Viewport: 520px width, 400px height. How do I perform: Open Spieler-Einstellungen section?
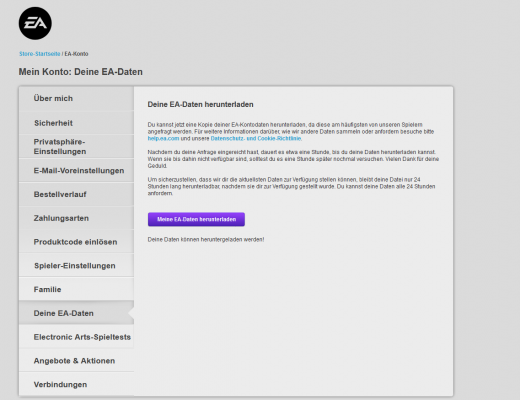(x=76, y=266)
